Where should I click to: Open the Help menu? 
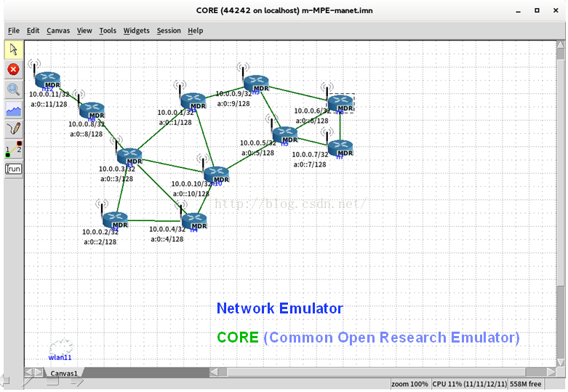(x=195, y=31)
